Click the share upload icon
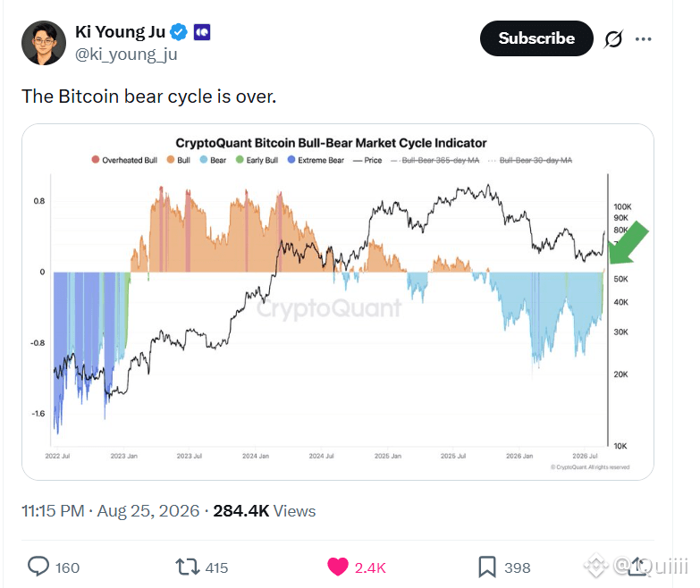This screenshot has width=700, height=588. coord(637,567)
